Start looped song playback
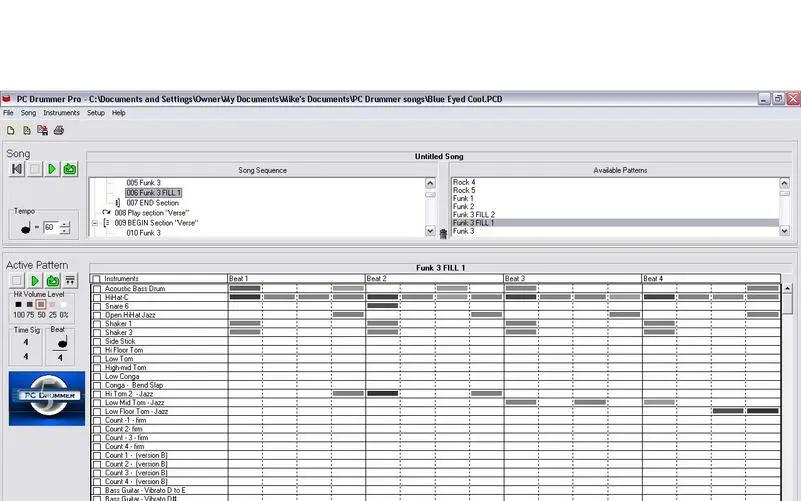The image size is (801, 501). coord(70,169)
